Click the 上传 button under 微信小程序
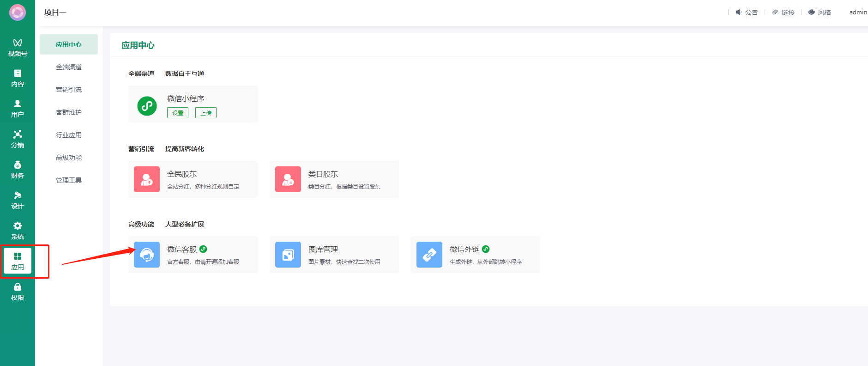This screenshot has height=366, width=868. click(x=206, y=113)
